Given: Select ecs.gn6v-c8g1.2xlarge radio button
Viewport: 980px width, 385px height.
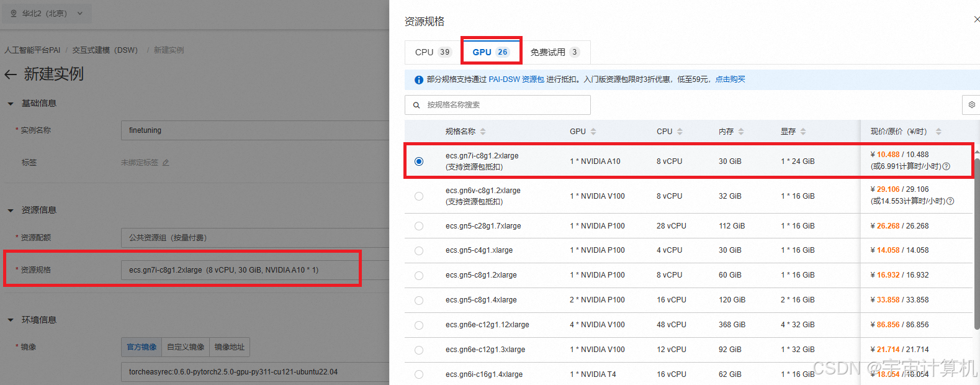Looking at the screenshot, I should tap(419, 196).
